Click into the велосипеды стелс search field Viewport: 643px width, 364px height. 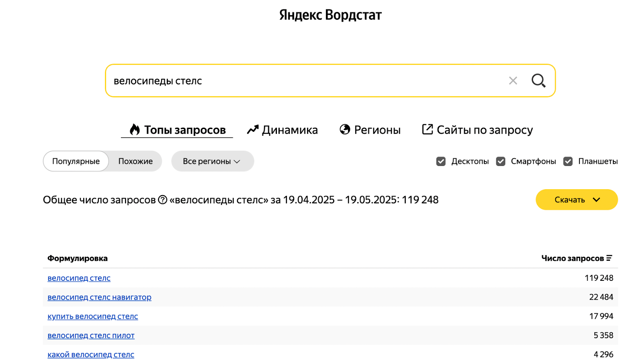point(305,81)
